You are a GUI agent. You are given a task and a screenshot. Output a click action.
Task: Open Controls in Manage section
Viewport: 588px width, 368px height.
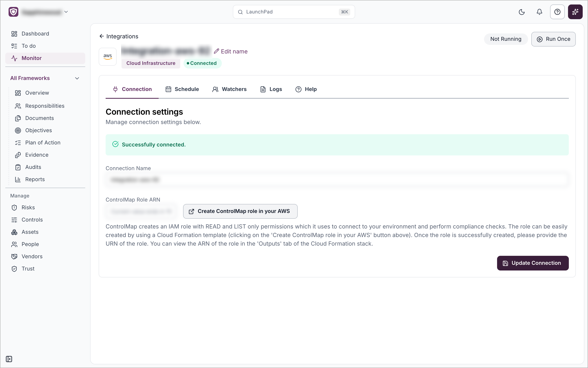tap(45, 220)
